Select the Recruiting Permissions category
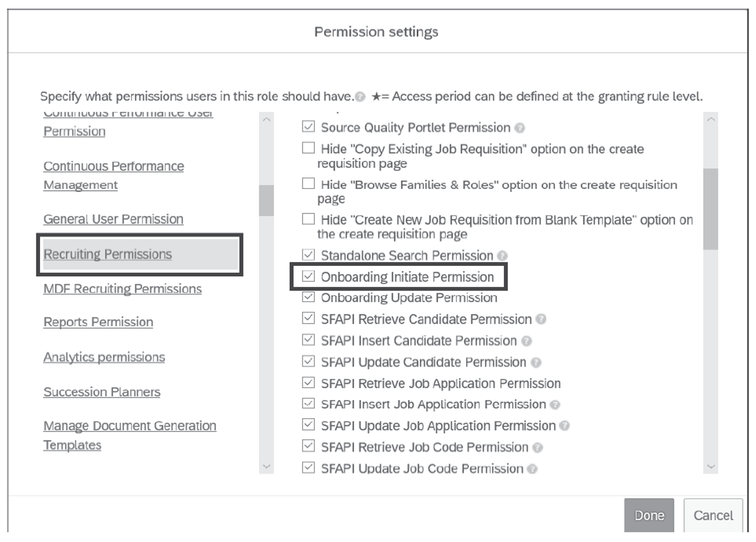756x542 pixels. point(107,254)
